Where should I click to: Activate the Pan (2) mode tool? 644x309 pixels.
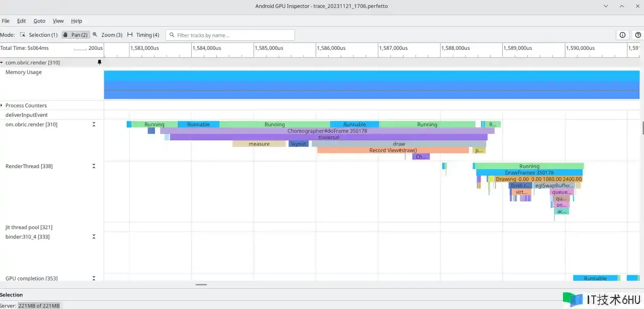[75, 35]
